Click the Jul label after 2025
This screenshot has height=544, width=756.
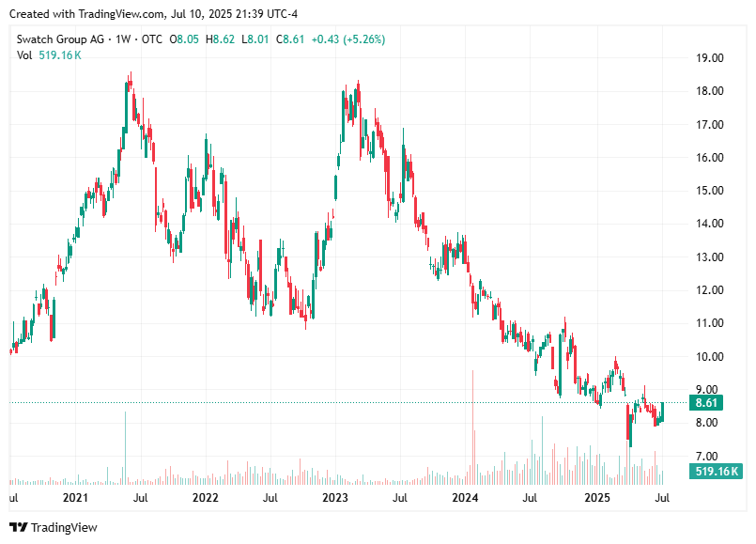[x=662, y=498]
